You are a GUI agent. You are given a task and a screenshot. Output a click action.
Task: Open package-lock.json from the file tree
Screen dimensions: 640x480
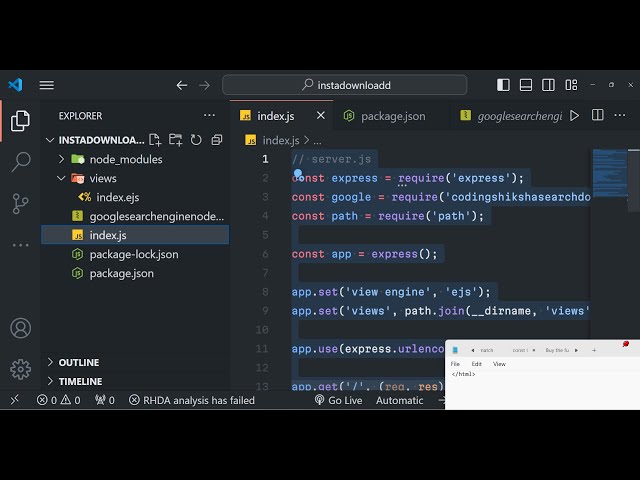(x=133, y=254)
